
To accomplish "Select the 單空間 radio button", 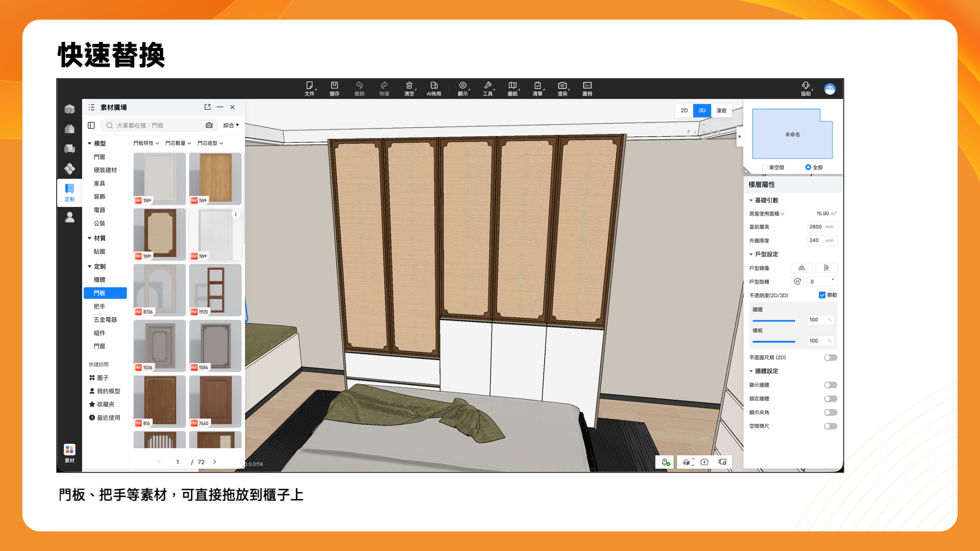I will (x=764, y=167).
